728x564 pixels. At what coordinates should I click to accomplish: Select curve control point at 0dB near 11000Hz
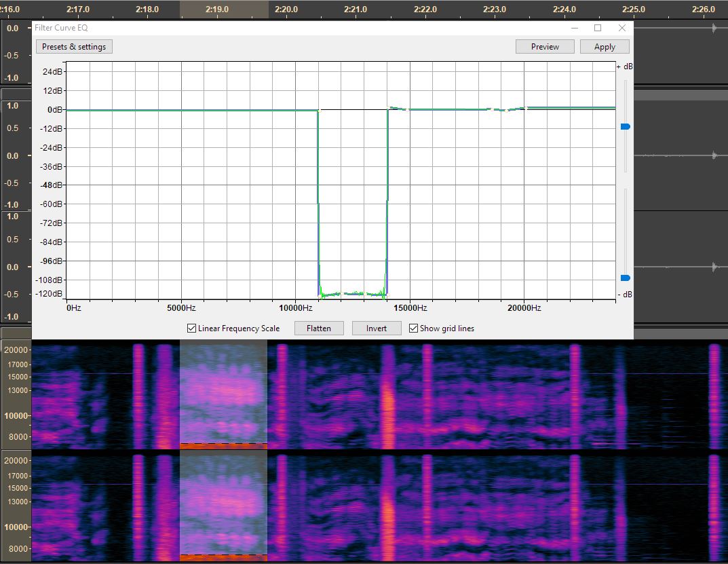tap(319, 110)
